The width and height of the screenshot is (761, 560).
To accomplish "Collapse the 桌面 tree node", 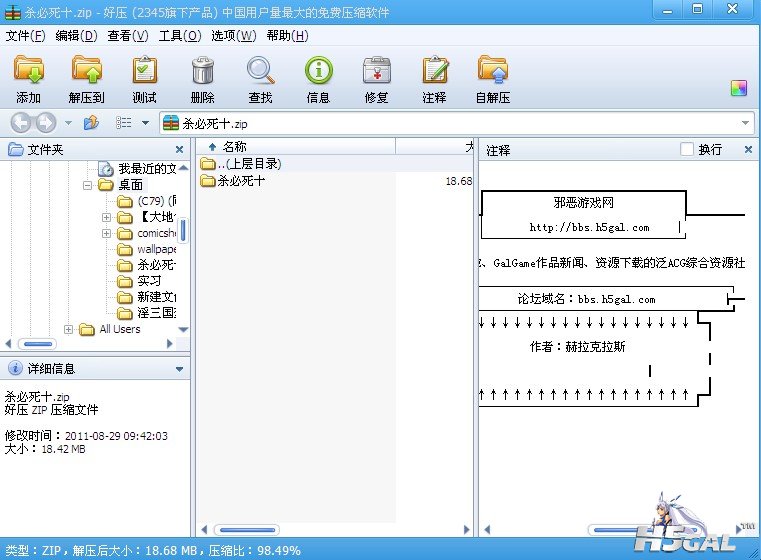I will pos(88,185).
